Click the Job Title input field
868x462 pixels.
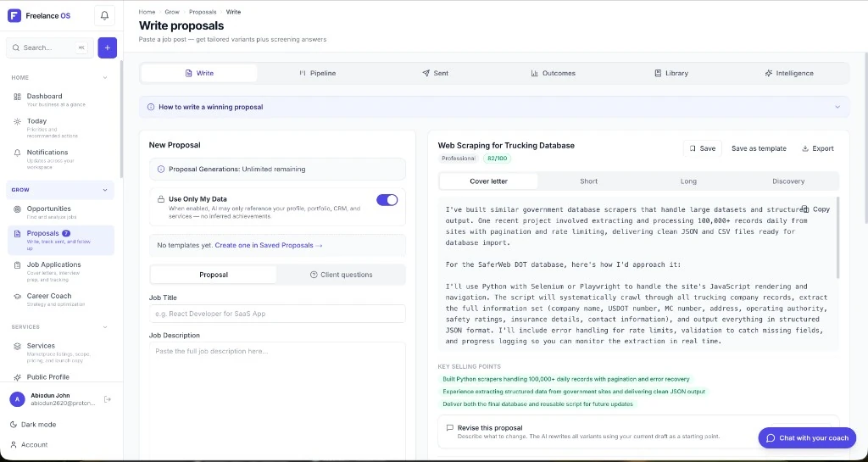pyautogui.click(x=277, y=314)
